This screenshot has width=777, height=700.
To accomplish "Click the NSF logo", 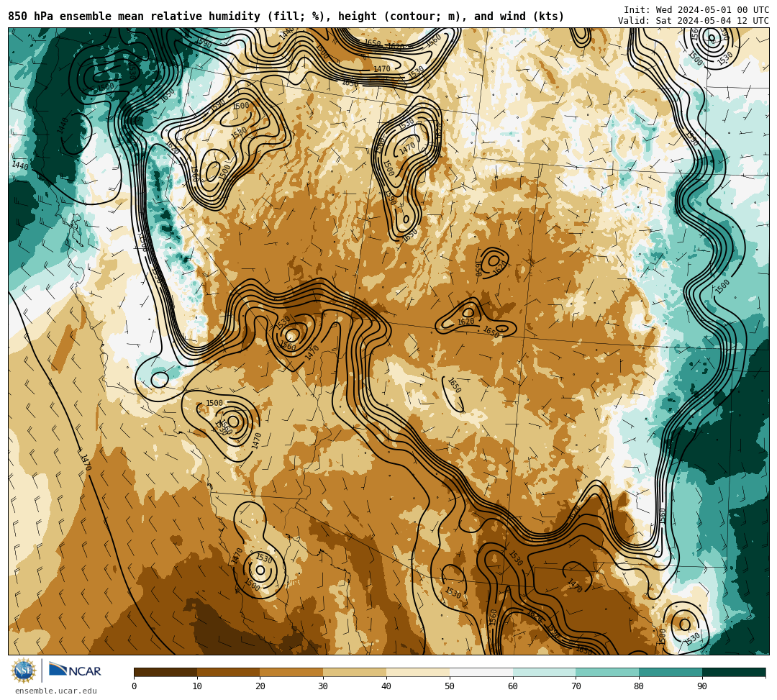I will 23,671.
